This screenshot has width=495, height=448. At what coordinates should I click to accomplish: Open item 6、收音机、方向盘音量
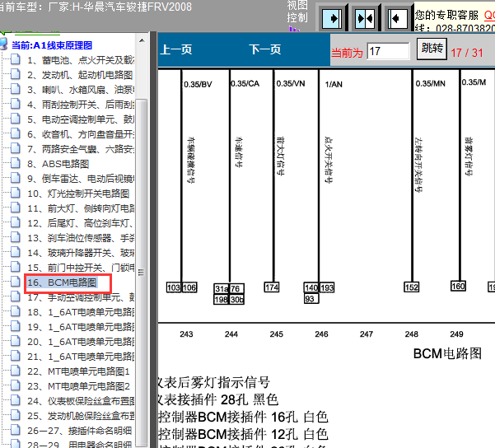81,134
